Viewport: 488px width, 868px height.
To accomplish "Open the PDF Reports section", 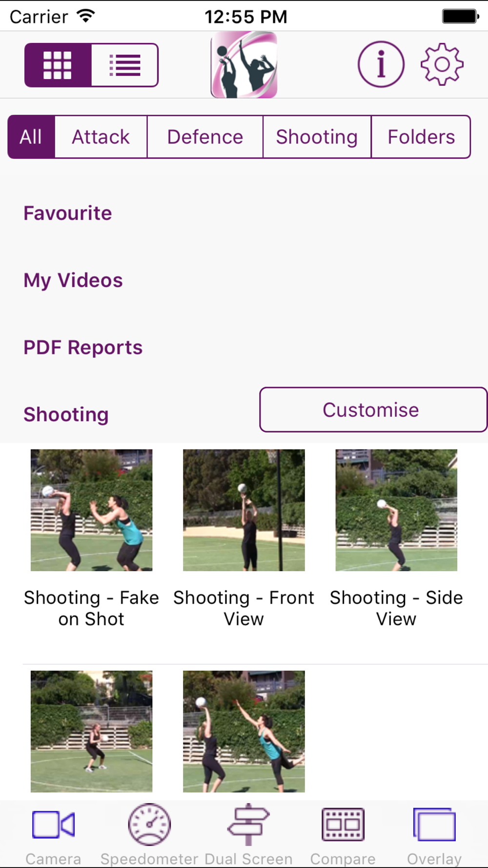I will pyautogui.click(x=83, y=348).
